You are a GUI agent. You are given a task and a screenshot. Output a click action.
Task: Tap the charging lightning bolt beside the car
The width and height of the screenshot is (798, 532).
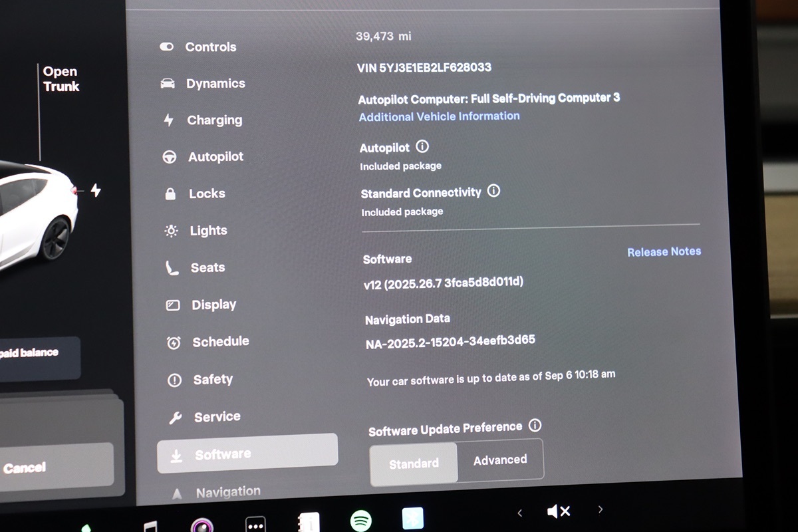click(96, 191)
